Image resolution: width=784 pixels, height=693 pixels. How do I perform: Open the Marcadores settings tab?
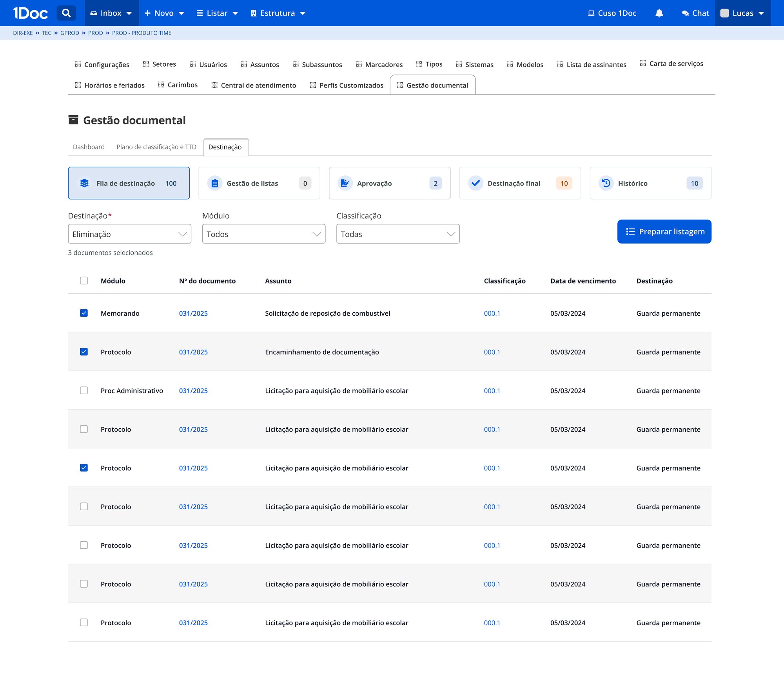tap(379, 64)
